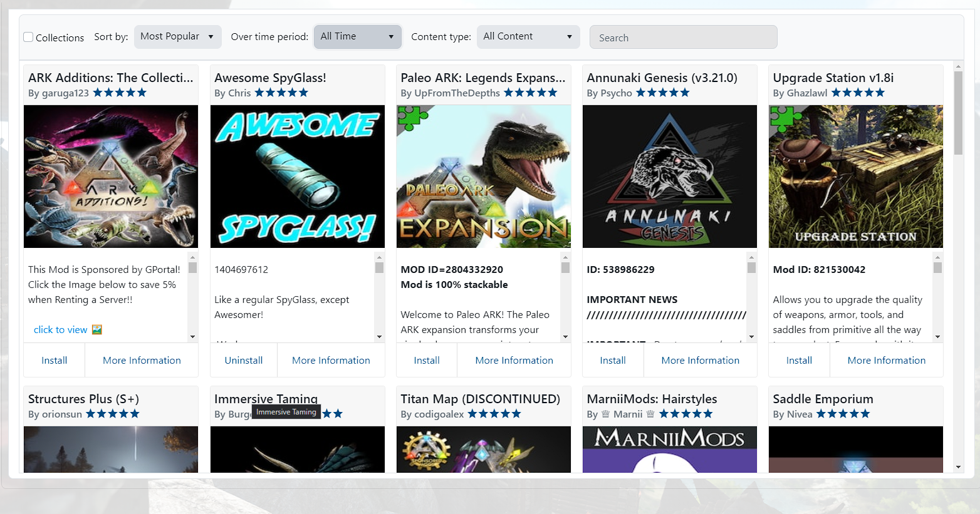Image resolution: width=980 pixels, height=514 pixels.
Task: Click scroll-down arrow in Upgrade Station description
Action: pos(937,337)
